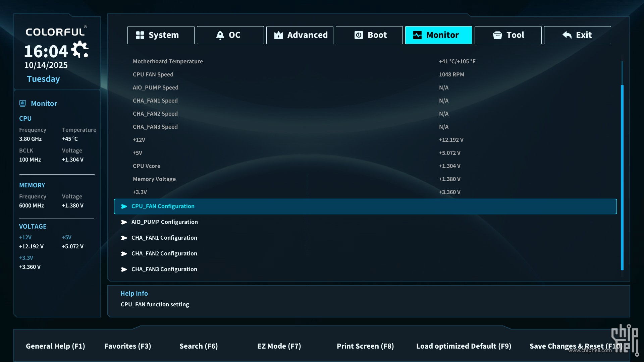Image resolution: width=644 pixels, height=362 pixels.
Task: Click the Tool tab toolbox icon
Action: pyautogui.click(x=497, y=35)
